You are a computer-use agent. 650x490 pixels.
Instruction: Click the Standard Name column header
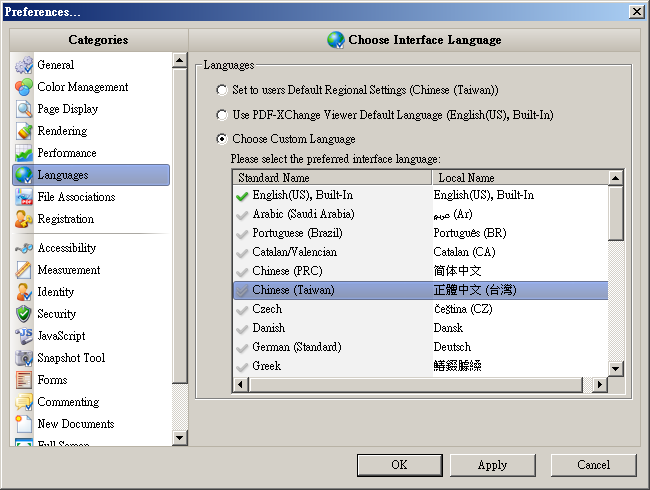click(x=332, y=178)
